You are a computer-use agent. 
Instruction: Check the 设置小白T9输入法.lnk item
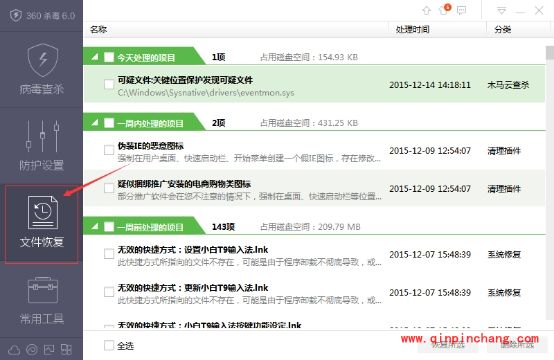point(109,254)
